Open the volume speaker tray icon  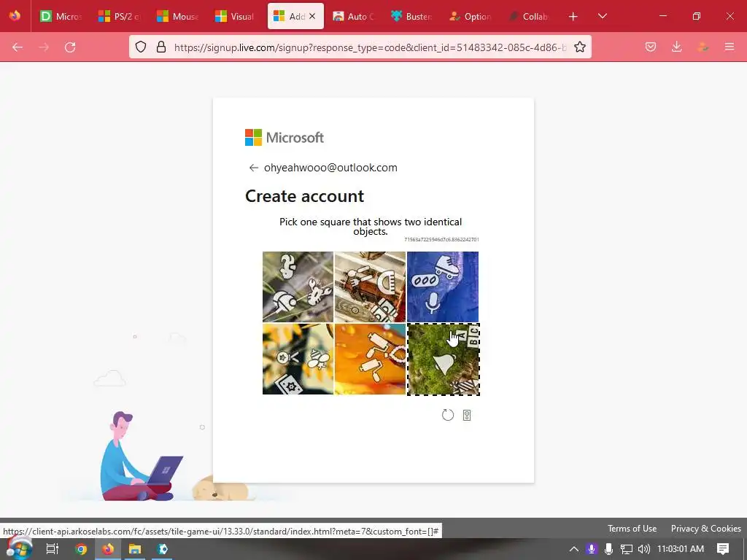tap(643, 549)
